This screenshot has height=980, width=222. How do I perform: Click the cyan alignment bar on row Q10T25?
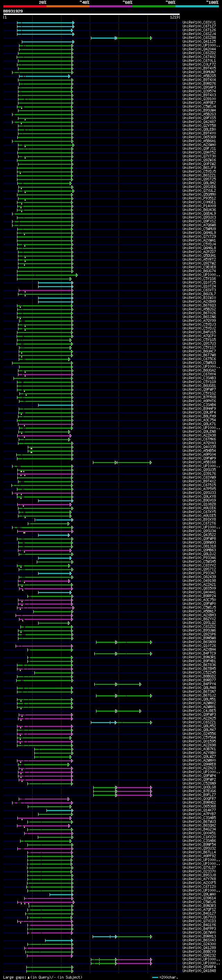pyautogui.click(x=56, y=283)
